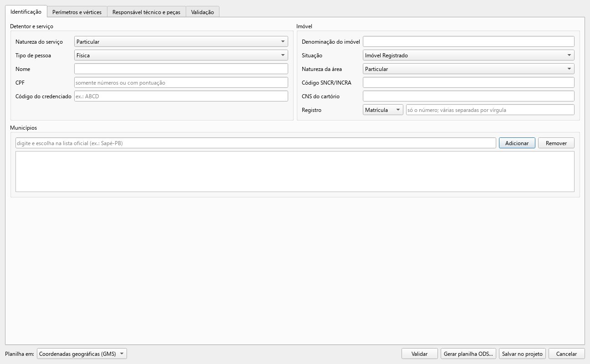Open the Natureza do serviço dropdown
This screenshot has height=364, width=590.
click(x=181, y=41)
